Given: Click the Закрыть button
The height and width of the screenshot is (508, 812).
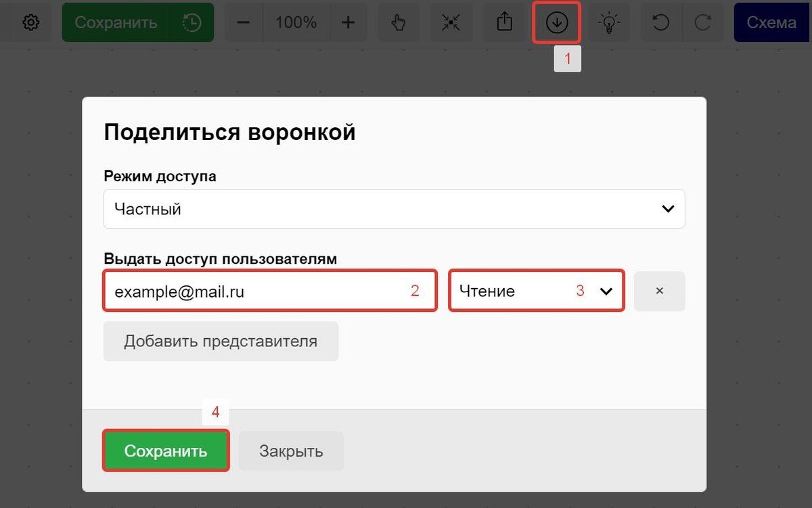Looking at the screenshot, I should point(291,451).
